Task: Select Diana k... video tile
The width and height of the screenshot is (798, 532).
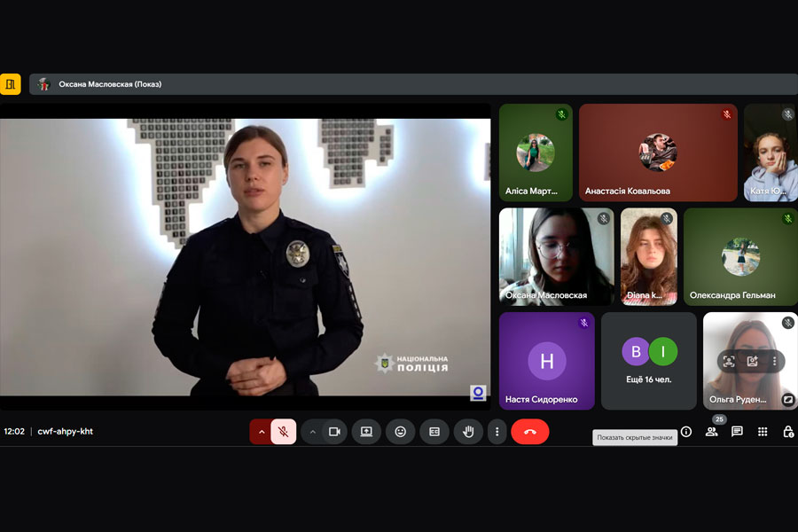Action: [x=649, y=256]
